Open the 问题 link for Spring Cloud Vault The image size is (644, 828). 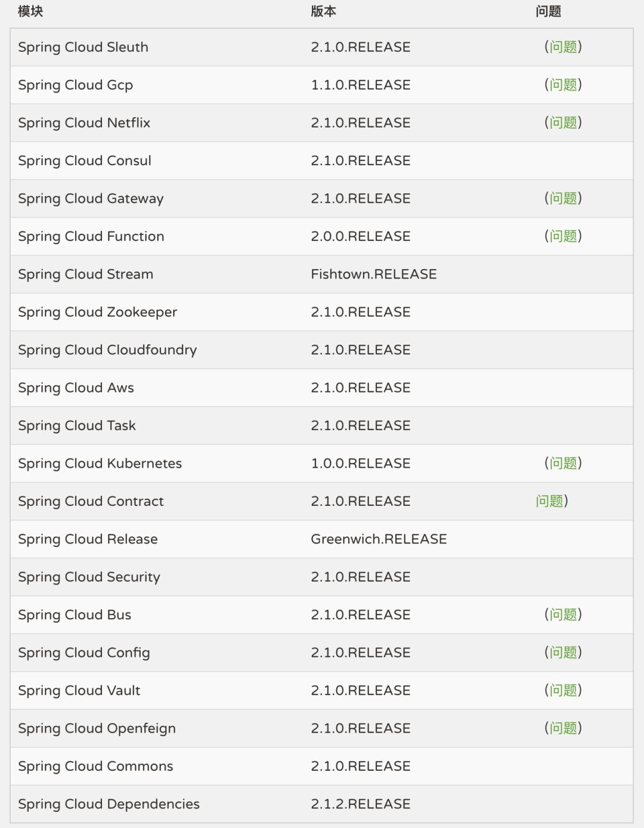pos(563,691)
